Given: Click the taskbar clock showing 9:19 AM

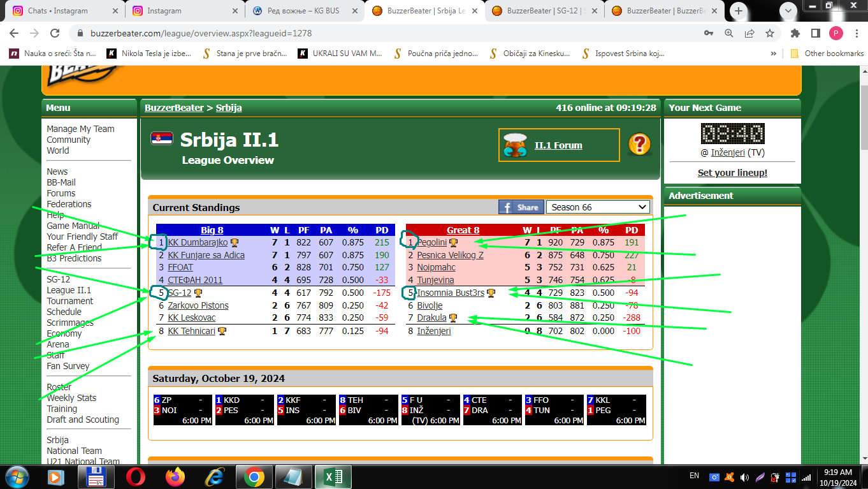Looking at the screenshot, I should 838,478.
